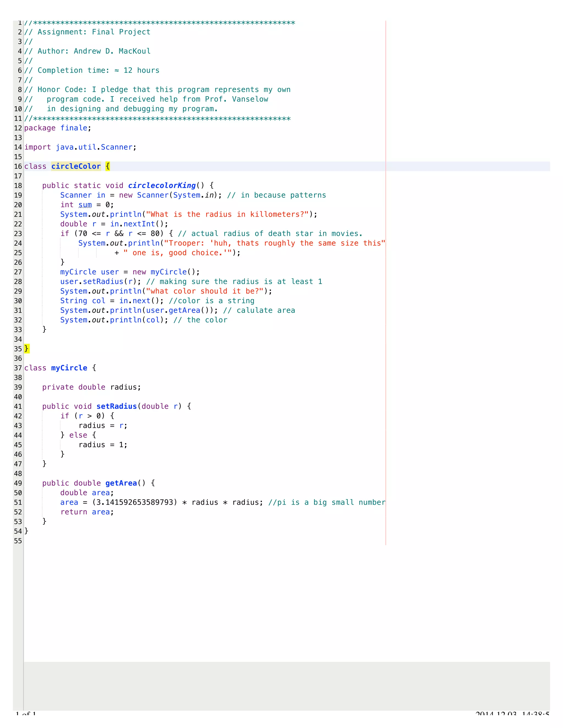Image resolution: width=563 pixels, height=728 pixels.
Task: Click 'System.out.println(col);' statement
Action: point(114,320)
